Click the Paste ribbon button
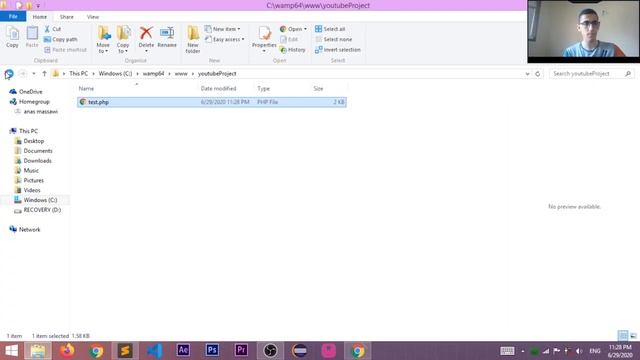Image resolution: width=640 pixels, height=360 pixels. click(x=32, y=37)
